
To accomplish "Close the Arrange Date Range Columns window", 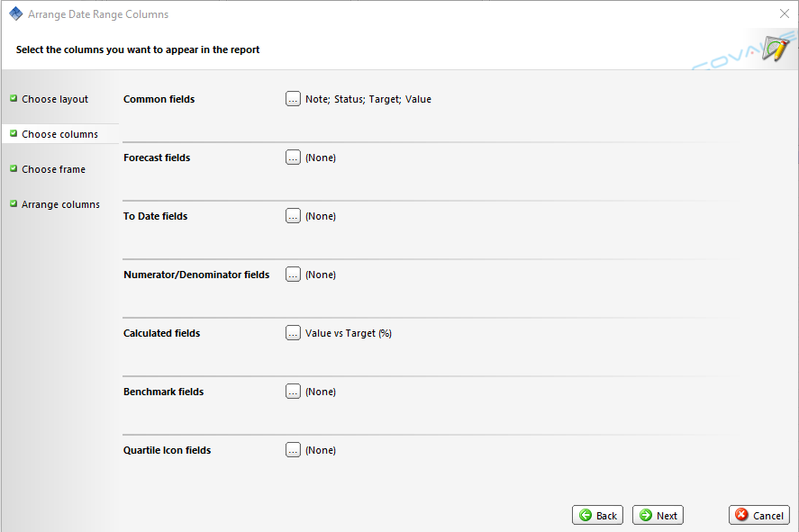I will [x=785, y=14].
